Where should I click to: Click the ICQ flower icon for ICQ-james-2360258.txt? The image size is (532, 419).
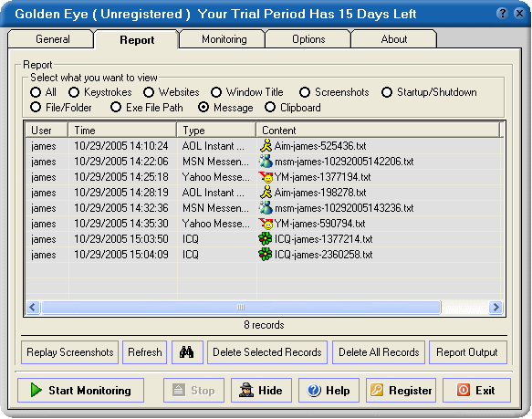[266, 255]
